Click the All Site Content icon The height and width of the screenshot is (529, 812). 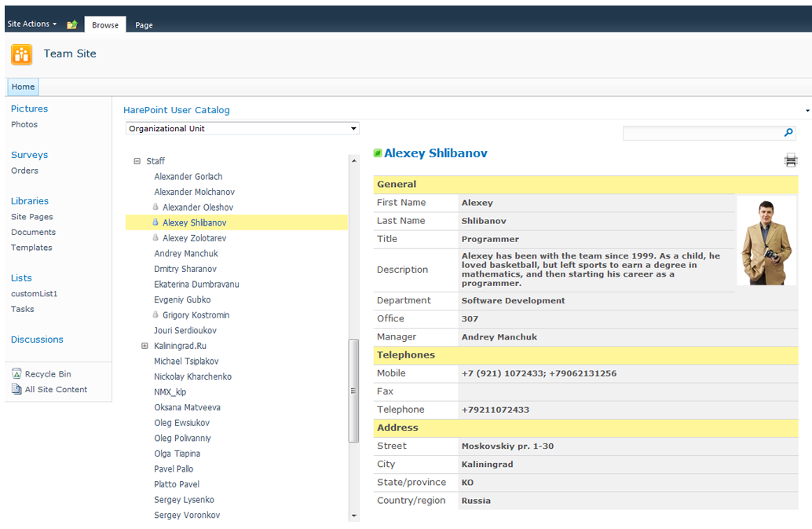pos(16,389)
